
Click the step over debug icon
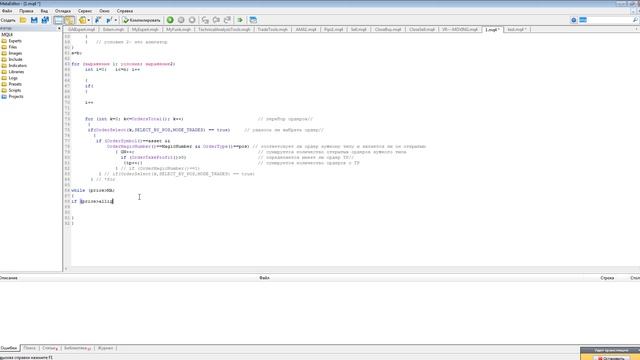click(216, 20)
